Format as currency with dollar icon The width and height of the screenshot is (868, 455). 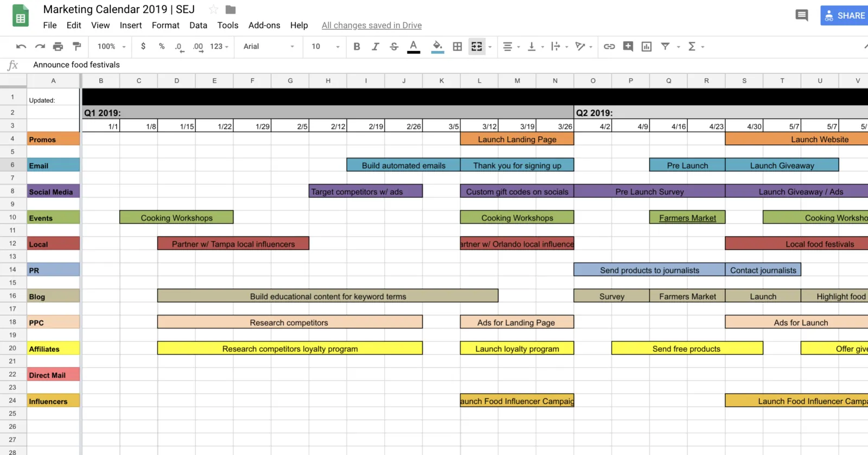(x=143, y=47)
